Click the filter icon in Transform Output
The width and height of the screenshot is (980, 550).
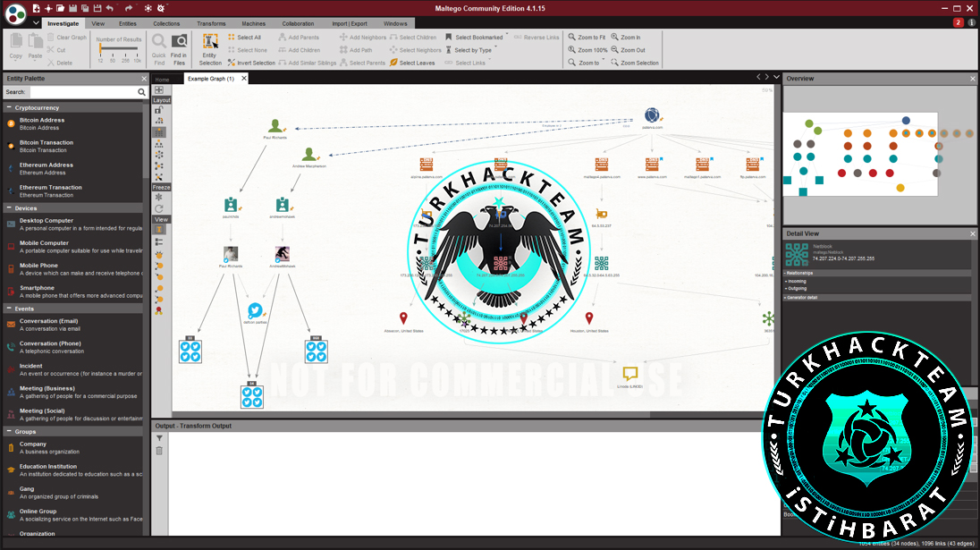click(159, 439)
